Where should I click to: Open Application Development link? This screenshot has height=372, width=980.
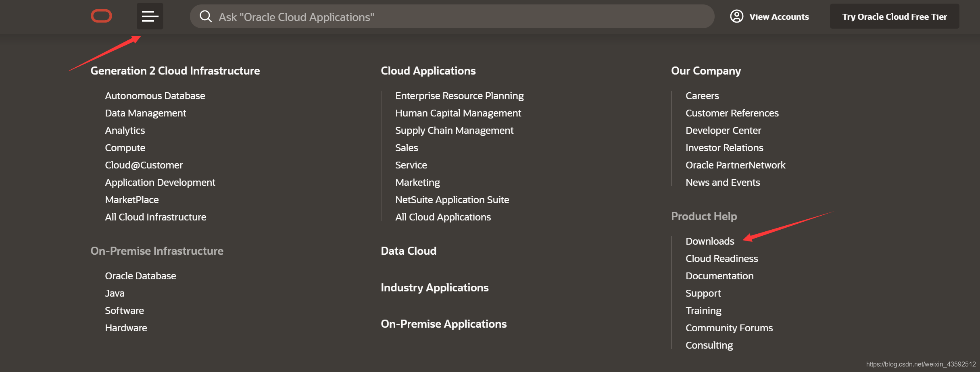coord(160,182)
